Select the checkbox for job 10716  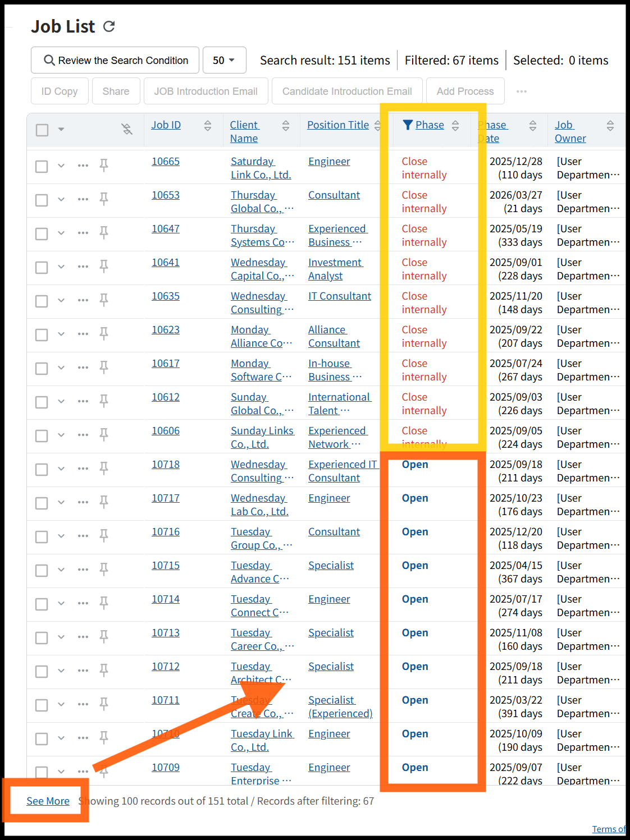coord(42,536)
